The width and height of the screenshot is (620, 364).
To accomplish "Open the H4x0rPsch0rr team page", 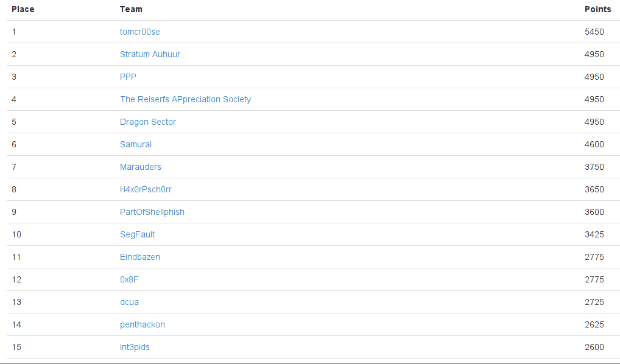I will pyautogui.click(x=146, y=189).
